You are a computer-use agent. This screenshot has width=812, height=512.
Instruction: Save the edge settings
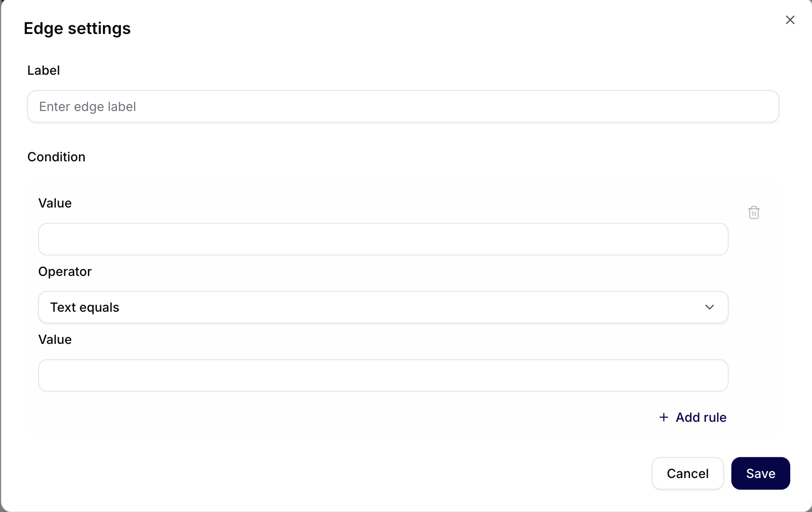pyautogui.click(x=760, y=473)
